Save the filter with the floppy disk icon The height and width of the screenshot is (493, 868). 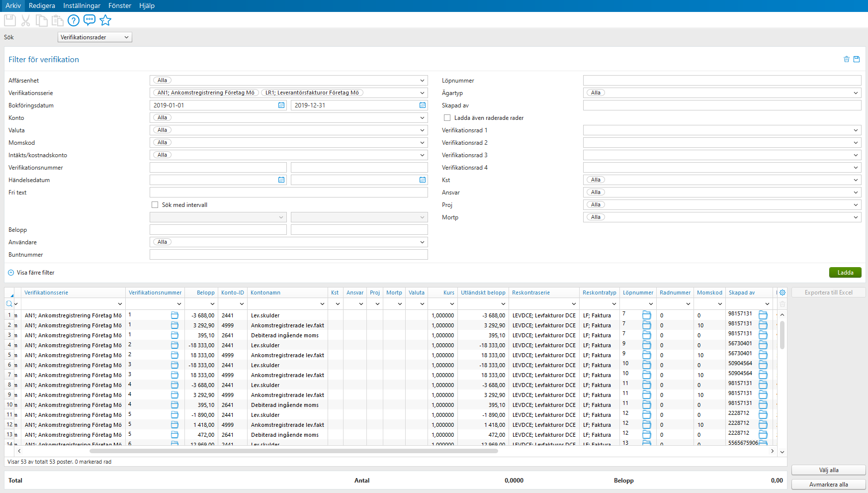pyautogui.click(x=857, y=59)
